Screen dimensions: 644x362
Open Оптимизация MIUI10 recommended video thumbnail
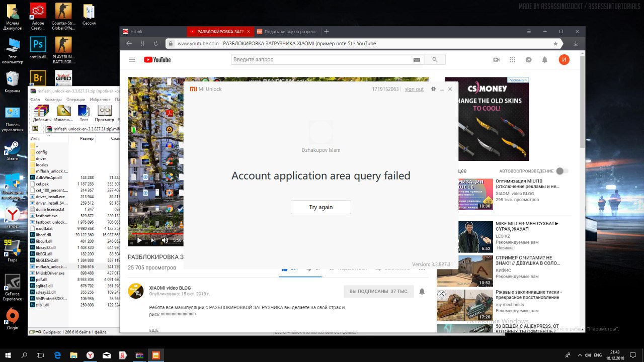(476, 194)
